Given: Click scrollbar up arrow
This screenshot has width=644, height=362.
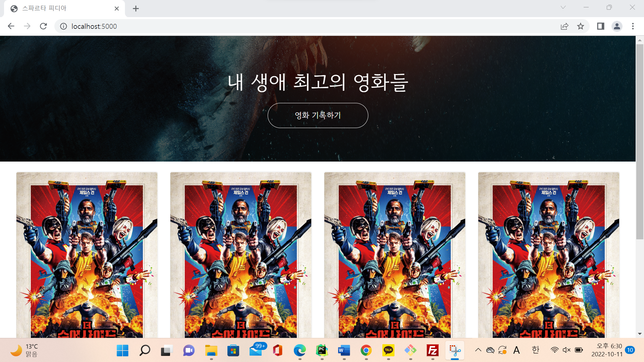Looking at the screenshot, I should point(640,40).
